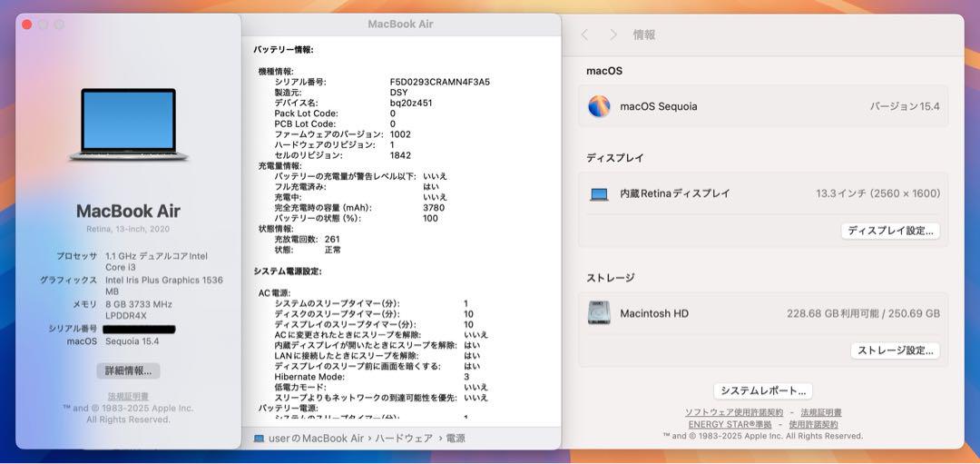Click バージョン15.4 text
Screen dimensions: 980x464
coord(905,106)
